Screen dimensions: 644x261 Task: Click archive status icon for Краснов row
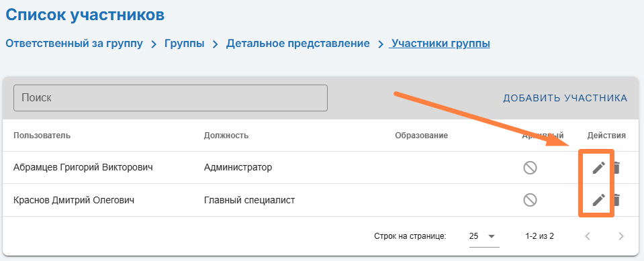pyautogui.click(x=530, y=200)
